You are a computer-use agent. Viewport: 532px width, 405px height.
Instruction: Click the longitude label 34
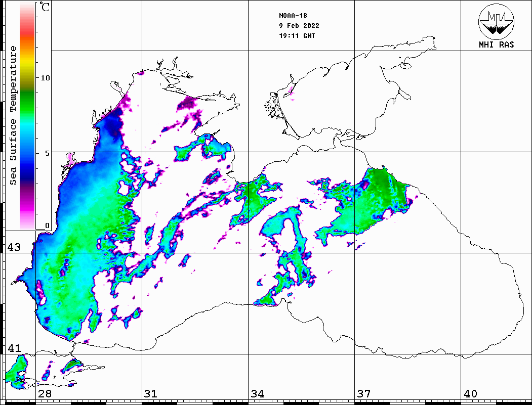[257, 394]
